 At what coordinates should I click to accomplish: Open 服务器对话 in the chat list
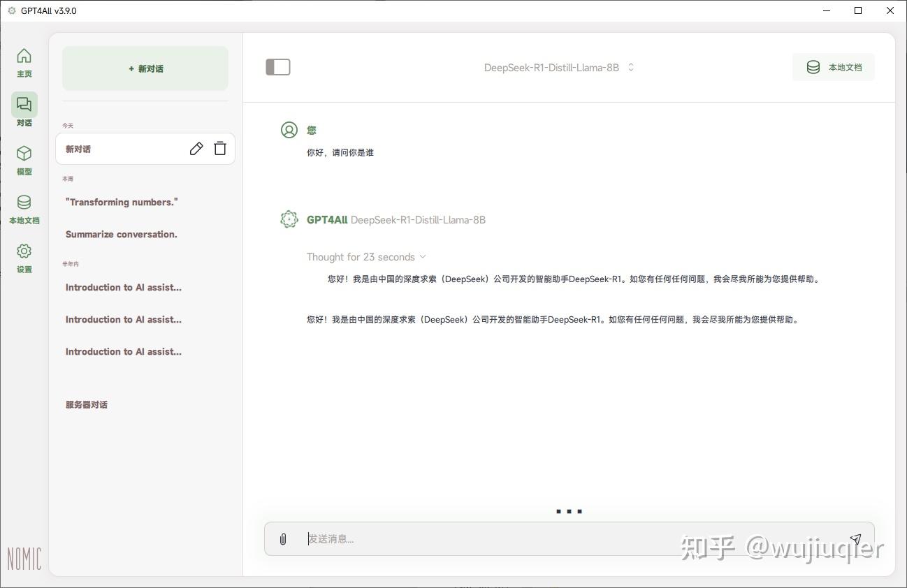(x=87, y=404)
